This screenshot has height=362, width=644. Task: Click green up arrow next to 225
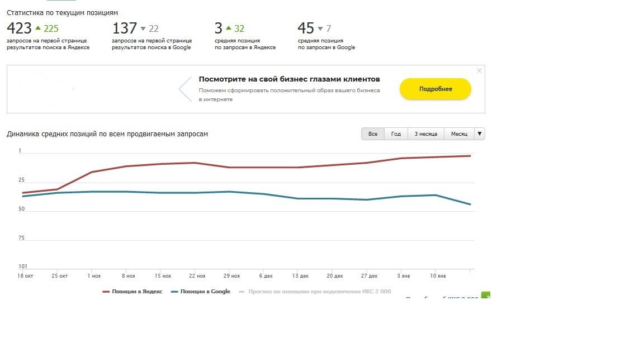[x=38, y=28]
